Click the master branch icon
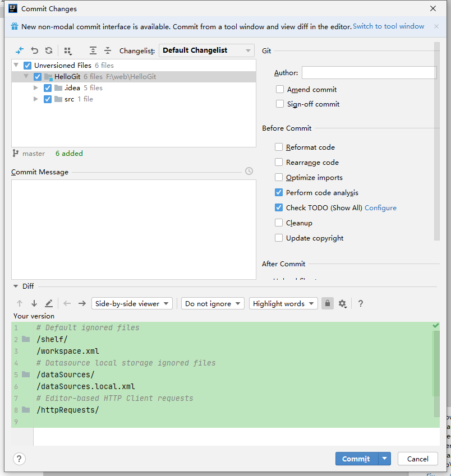451x476 pixels. coord(16,153)
